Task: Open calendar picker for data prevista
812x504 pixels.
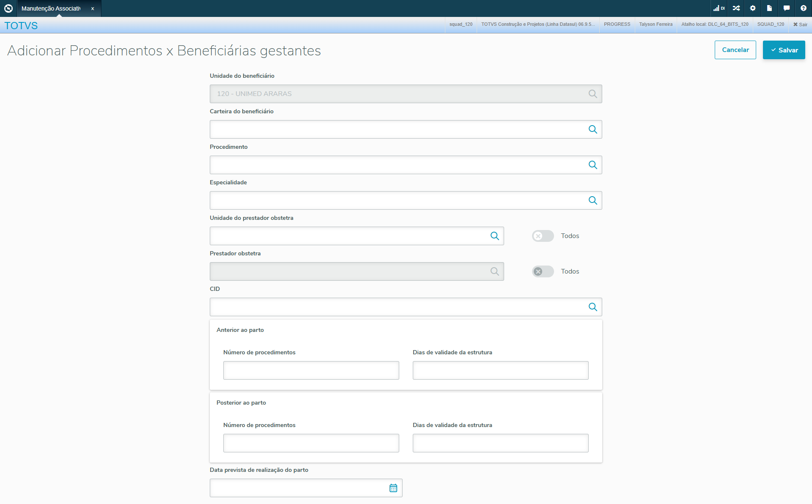Action: click(x=393, y=488)
